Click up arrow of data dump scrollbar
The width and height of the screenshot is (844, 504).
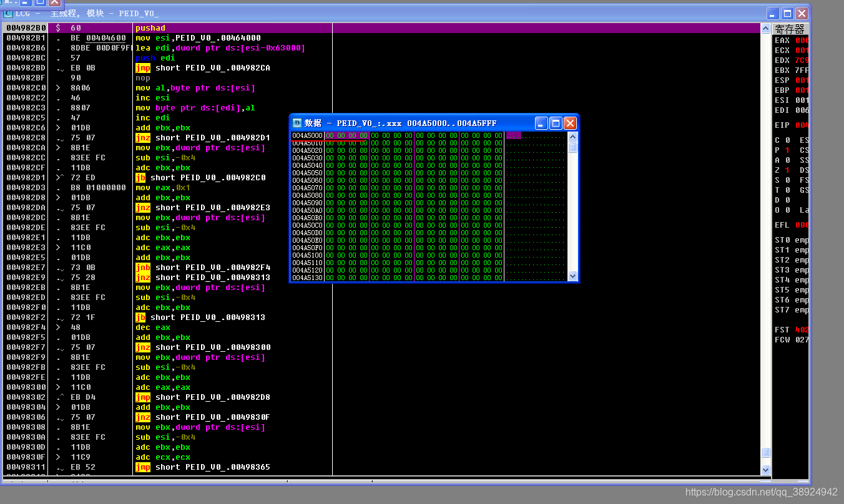pos(572,137)
